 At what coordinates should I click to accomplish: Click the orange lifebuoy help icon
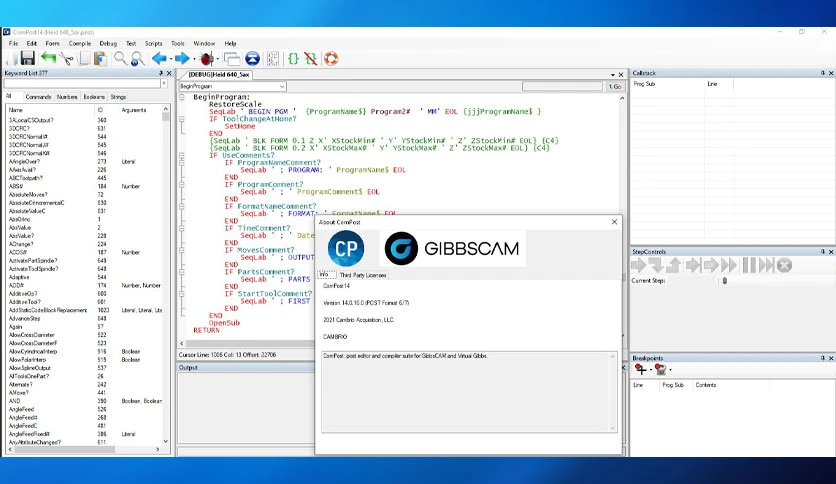tap(331, 59)
